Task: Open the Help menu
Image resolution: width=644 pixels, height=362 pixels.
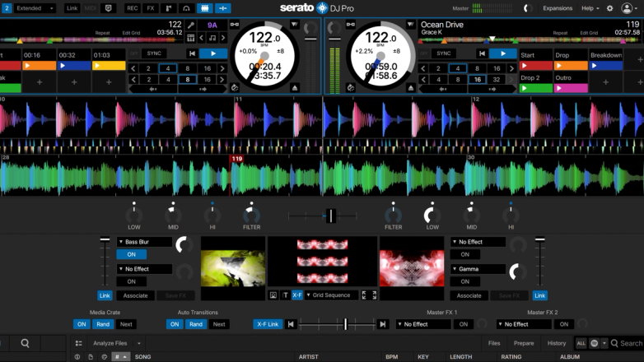Action: 590,8
